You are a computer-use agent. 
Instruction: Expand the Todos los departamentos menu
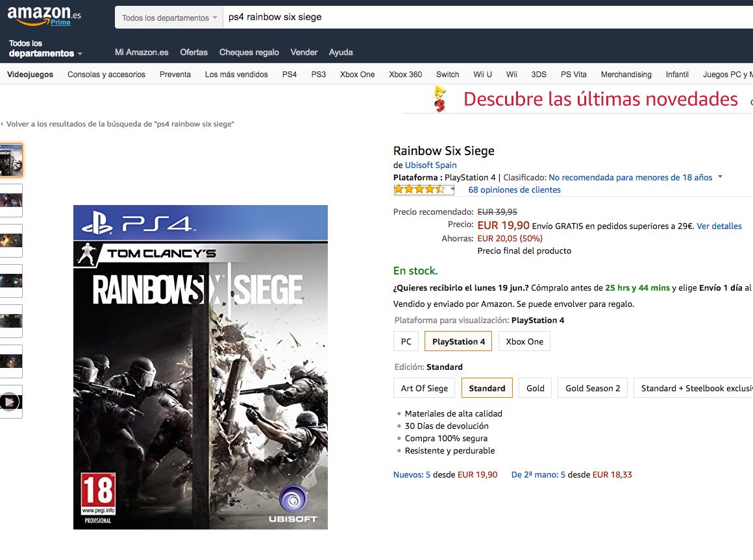pos(45,49)
